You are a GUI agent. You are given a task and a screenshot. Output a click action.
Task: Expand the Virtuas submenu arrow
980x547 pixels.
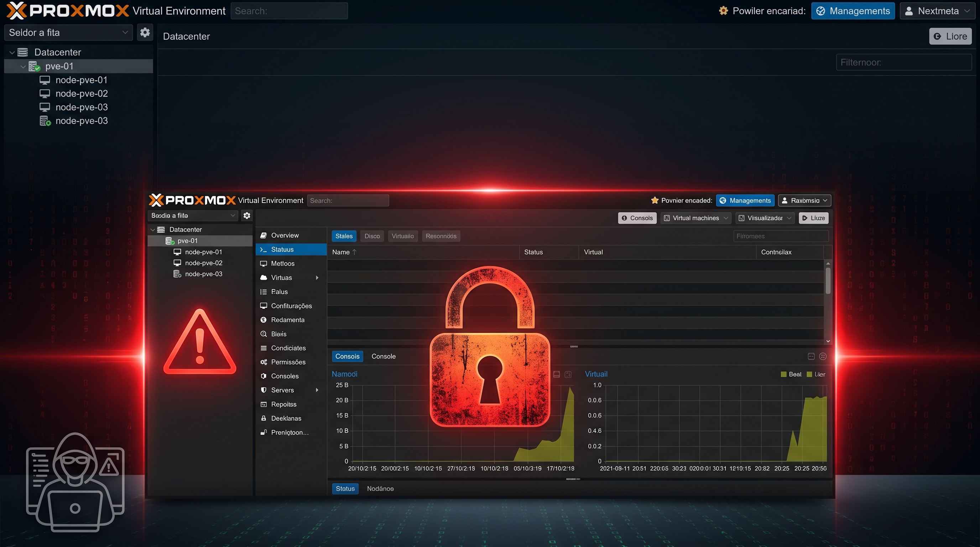click(317, 277)
